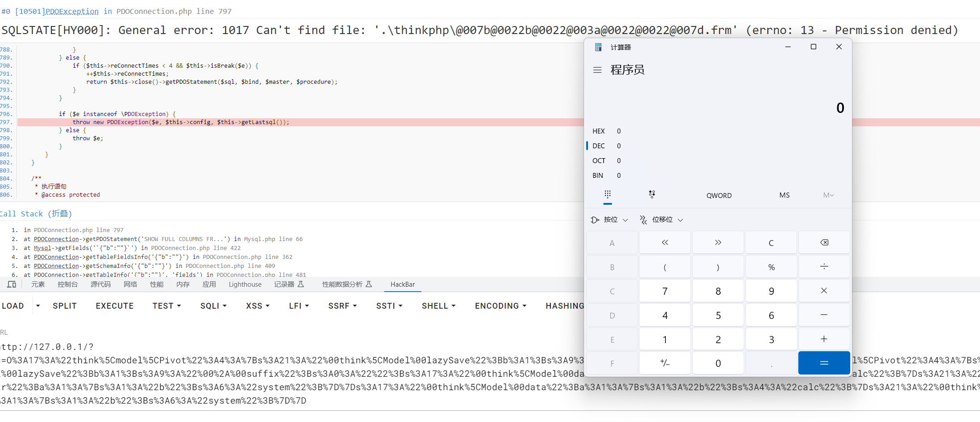
Task: Open the ENCODING dropdown menu
Action: (501, 306)
